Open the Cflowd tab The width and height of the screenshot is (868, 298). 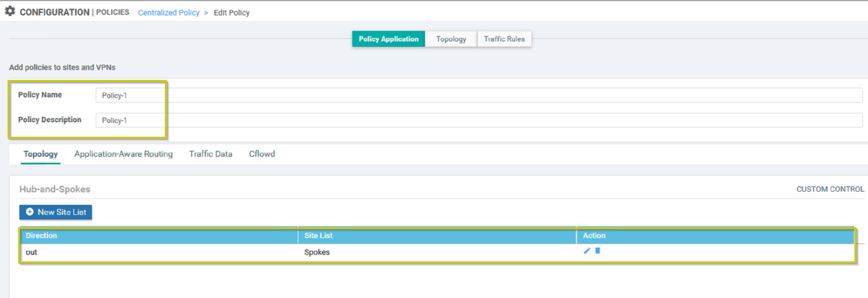[262, 154]
